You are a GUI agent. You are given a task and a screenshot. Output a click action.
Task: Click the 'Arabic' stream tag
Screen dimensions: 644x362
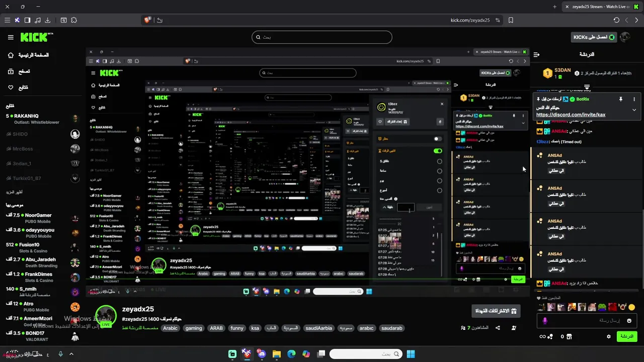click(x=170, y=328)
